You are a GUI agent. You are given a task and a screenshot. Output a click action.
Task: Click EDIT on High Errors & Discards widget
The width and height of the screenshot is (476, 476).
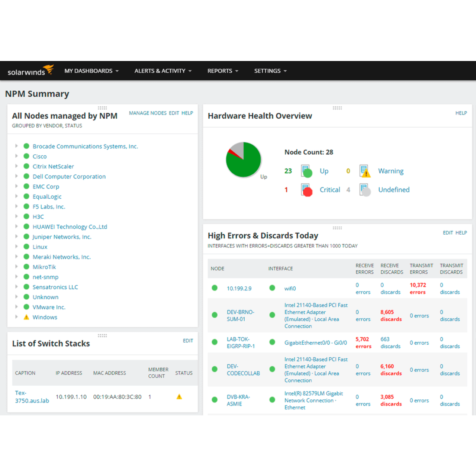pyautogui.click(x=447, y=232)
